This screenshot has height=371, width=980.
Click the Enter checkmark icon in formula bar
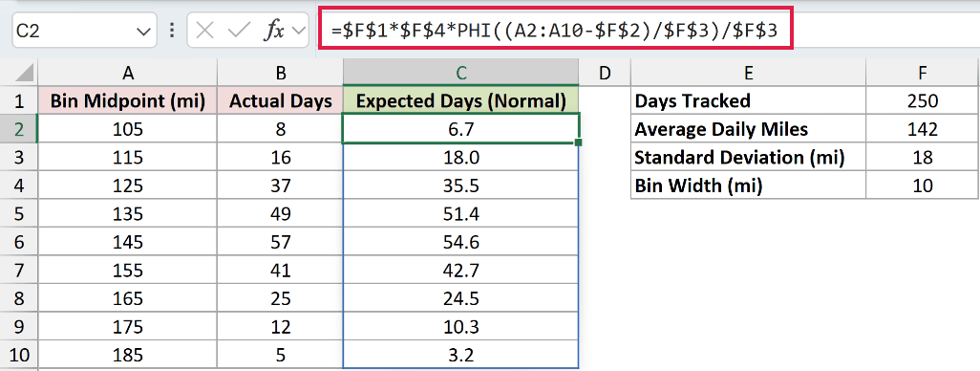[x=239, y=30]
